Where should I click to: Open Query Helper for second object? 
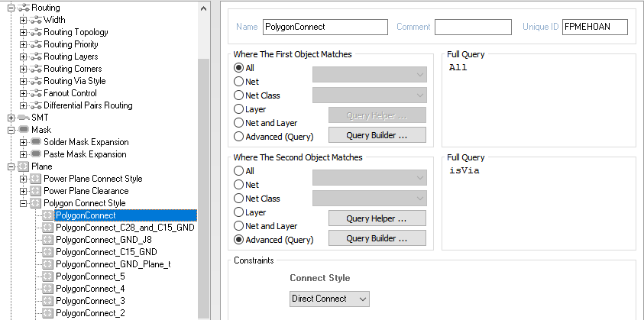point(377,218)
